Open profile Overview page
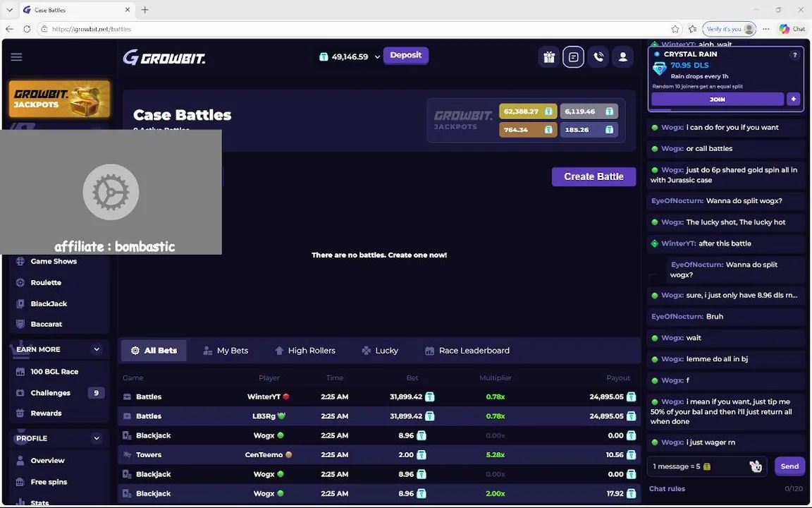 tap(47, 460)
